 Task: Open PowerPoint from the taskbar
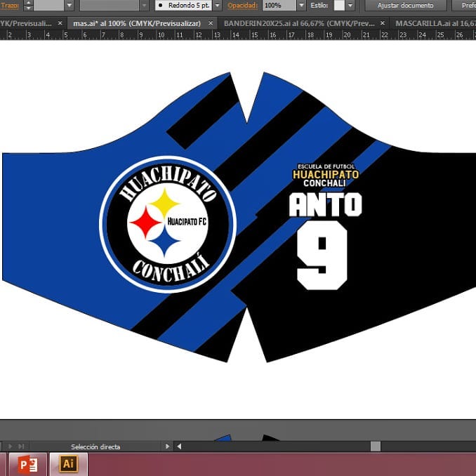[x=27, y=465]
